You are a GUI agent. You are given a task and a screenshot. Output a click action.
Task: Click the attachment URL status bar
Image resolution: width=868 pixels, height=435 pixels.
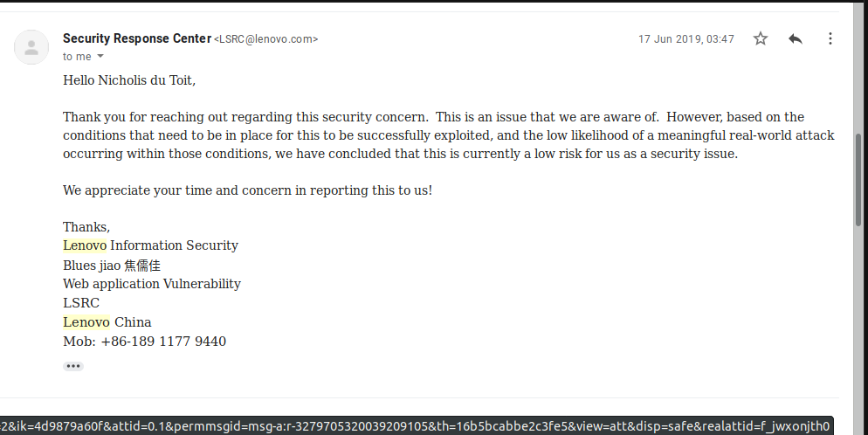coord(415,426)
